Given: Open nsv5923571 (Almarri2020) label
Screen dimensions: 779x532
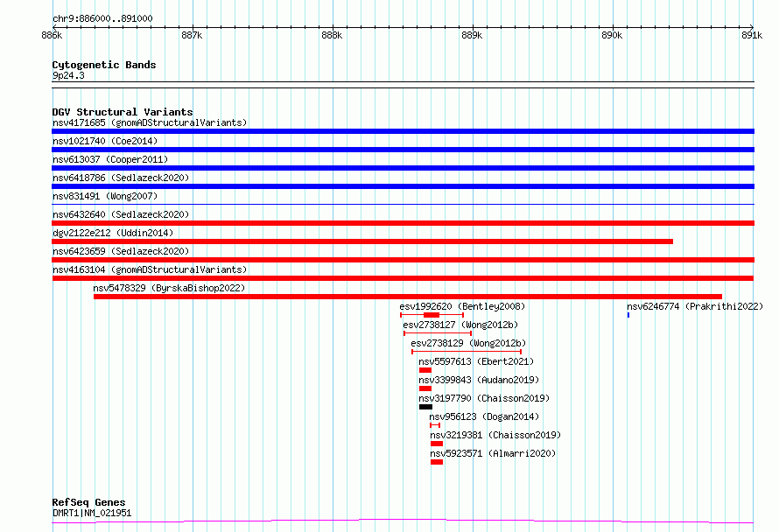Looking at the screenshot, I should click(494, 453).
